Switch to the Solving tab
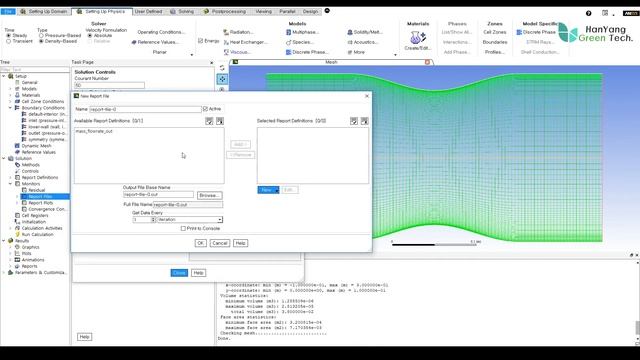The width and height of the screenshot is (640, 360). 182,11
